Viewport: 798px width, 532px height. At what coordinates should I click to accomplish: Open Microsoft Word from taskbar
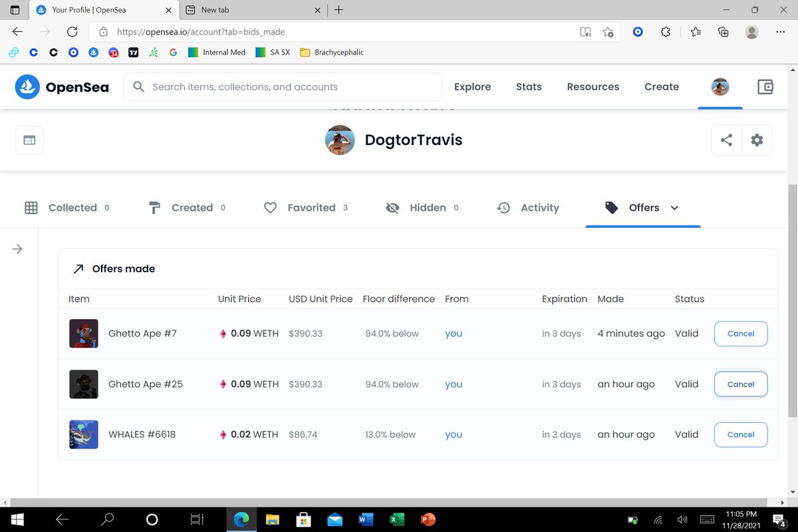366,519
